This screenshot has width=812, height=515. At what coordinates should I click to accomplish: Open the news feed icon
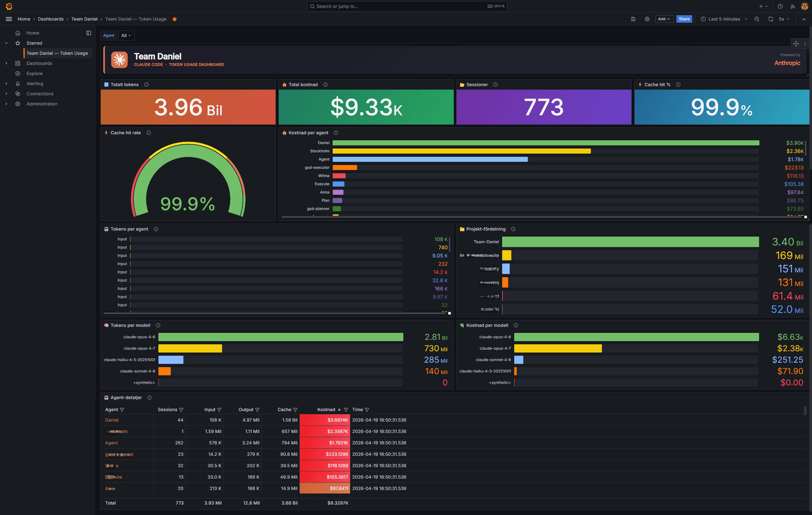click(793, 6)
